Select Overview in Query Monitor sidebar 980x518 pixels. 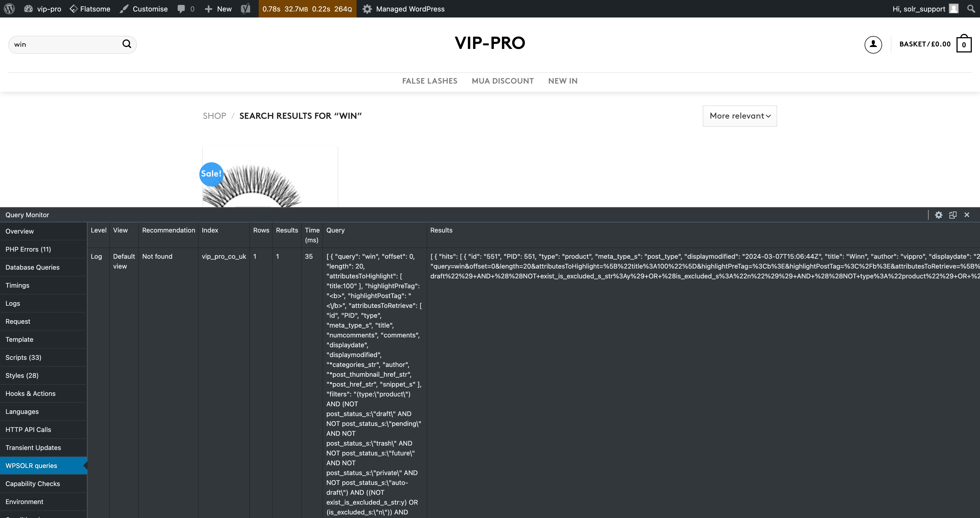[x=43, y=231]
